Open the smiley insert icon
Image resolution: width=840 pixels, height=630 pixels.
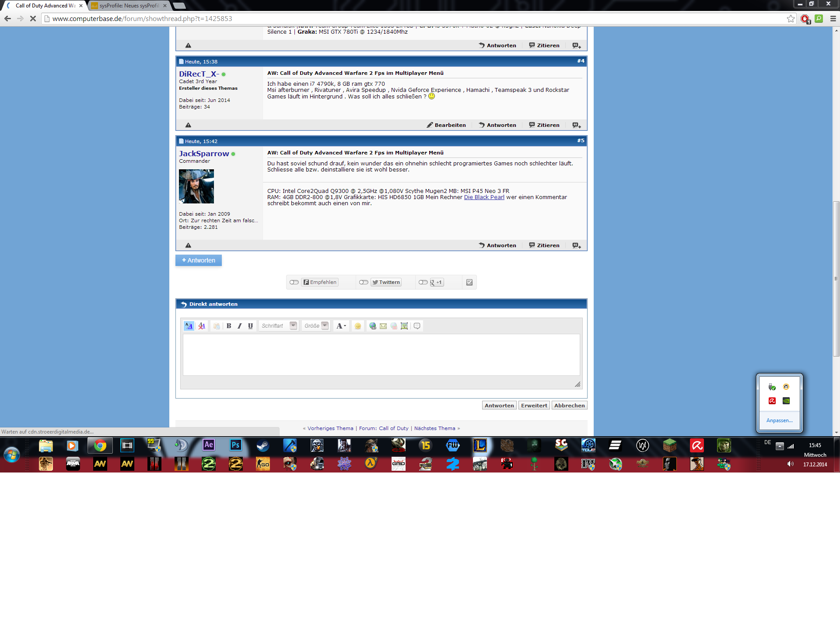(x=358, y=326)
